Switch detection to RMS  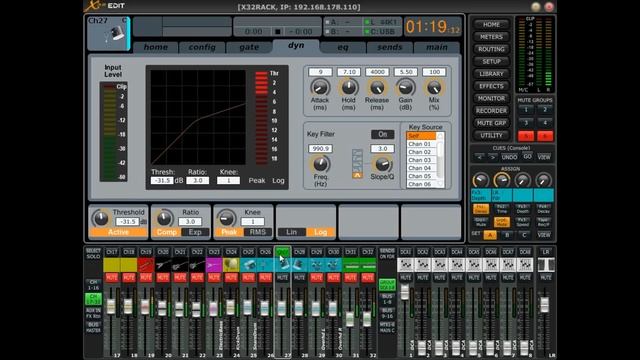[258, 232]
